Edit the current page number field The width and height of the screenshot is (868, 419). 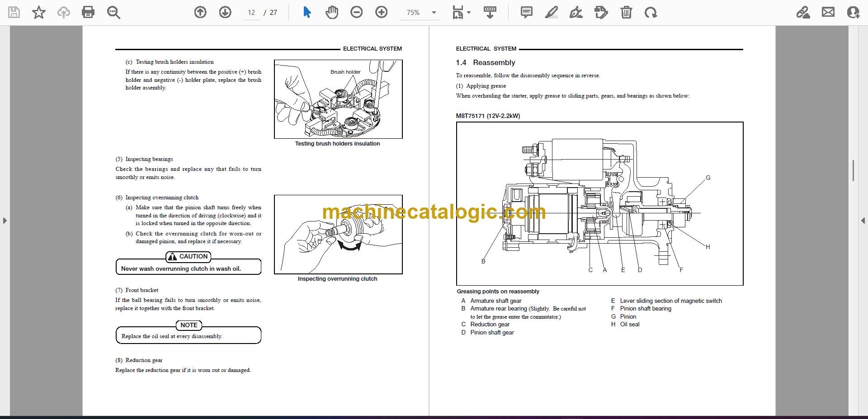click(251, 13)
